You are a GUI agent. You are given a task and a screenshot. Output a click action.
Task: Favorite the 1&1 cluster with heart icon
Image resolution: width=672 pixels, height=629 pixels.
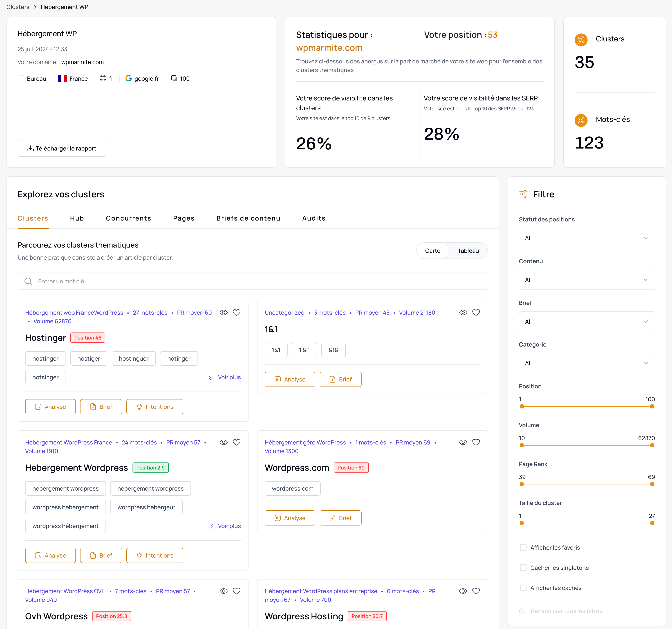(476, 312)
